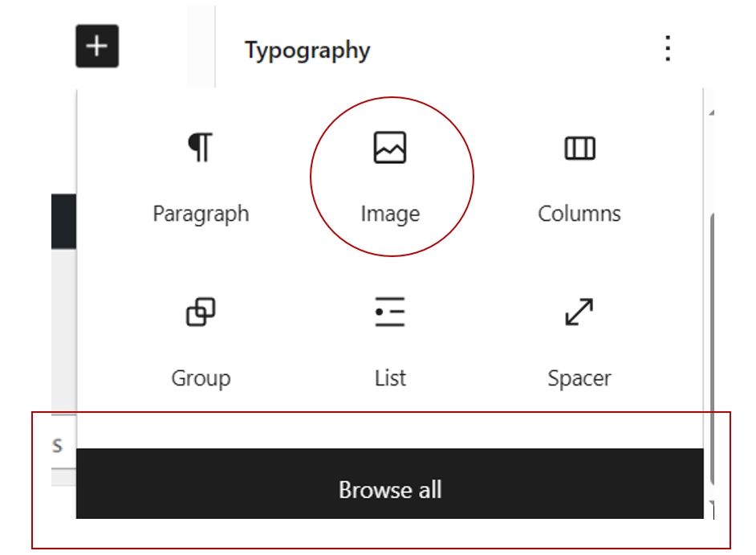This screenshot has height=555, width=756.
Task: Insert an Image block
Action: (x=390, y=147)
